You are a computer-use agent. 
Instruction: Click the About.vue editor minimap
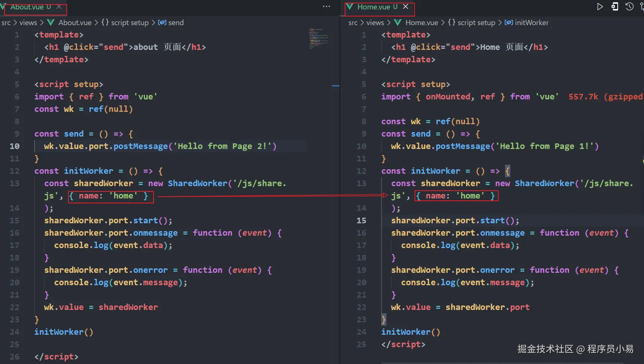pos(318,39)
